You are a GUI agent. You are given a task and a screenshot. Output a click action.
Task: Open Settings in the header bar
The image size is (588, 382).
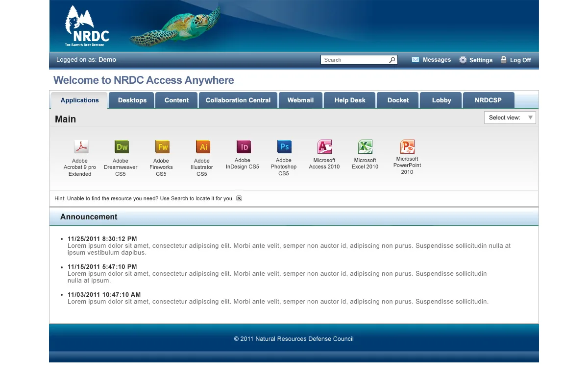[x=476, y=60]
